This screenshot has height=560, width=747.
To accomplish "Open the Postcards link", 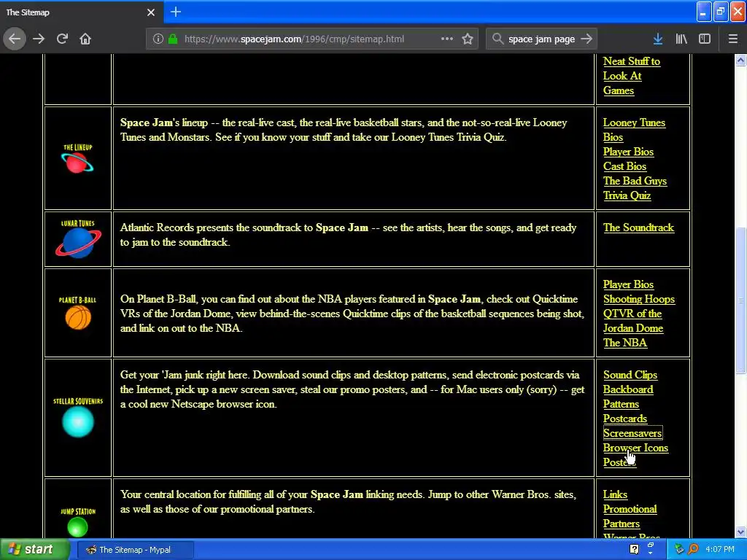I will coord(624,419).
